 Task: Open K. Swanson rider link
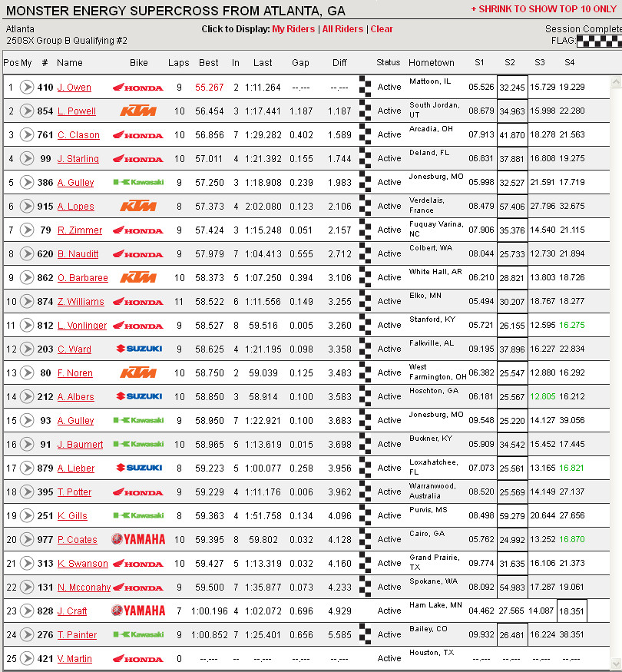pos(83,563)
